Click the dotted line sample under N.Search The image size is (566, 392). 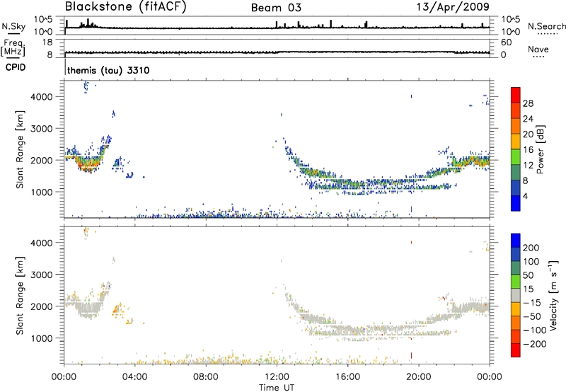(x=547, y=34)
